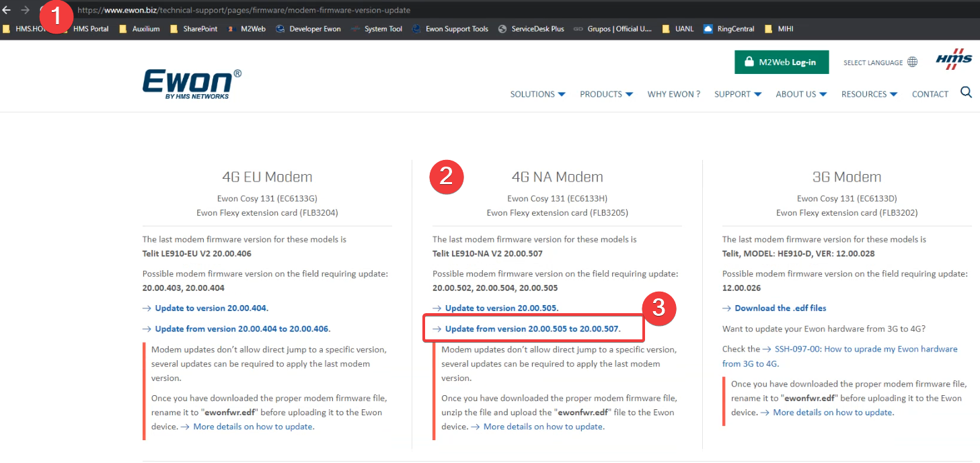
Task: Click Ewon Cosy 131 (EC6133G) text
Action: tap(267, 198)
